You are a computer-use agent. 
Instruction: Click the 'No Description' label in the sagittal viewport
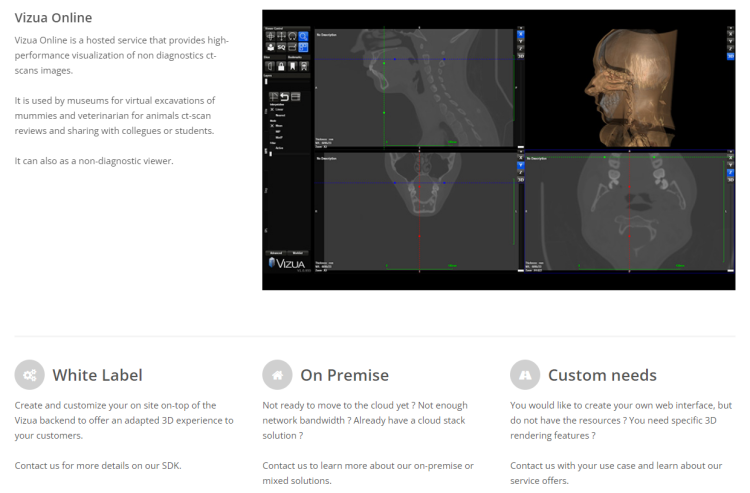coord(327,35)
